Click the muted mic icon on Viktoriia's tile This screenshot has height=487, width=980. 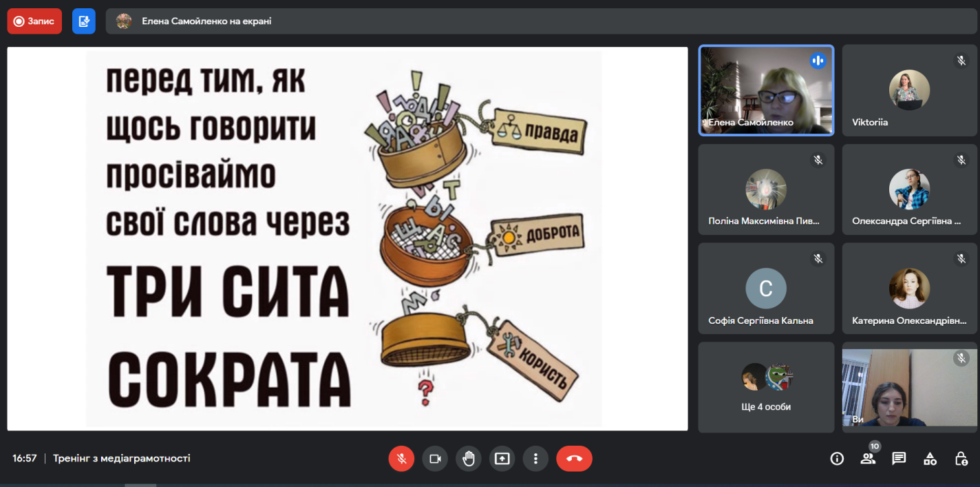pos(961,61)
